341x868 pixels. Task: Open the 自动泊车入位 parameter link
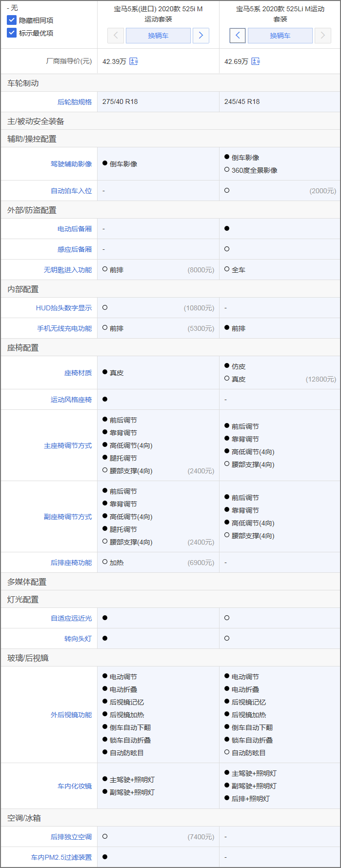point(71,191)
